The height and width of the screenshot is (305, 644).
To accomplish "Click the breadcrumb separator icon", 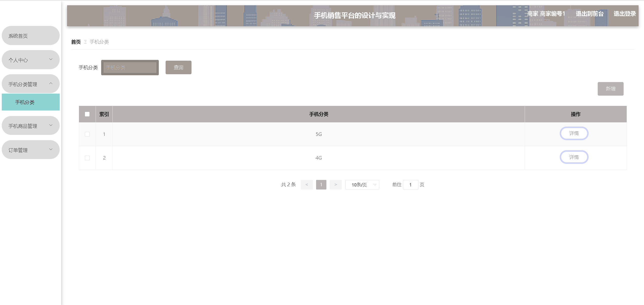I will 85,42.
